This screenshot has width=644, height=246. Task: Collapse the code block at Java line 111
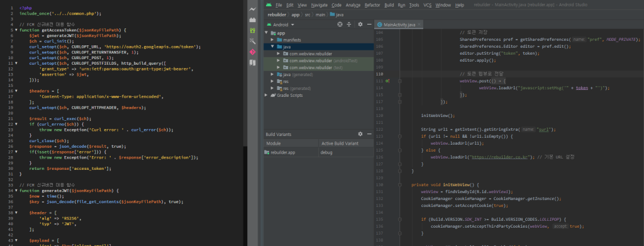399,81
